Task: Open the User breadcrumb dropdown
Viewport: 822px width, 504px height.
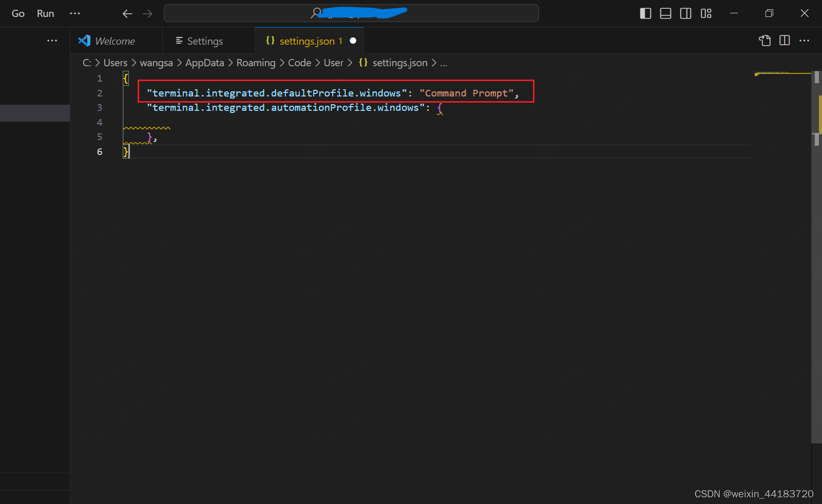Action: click(x=333, y=63)
